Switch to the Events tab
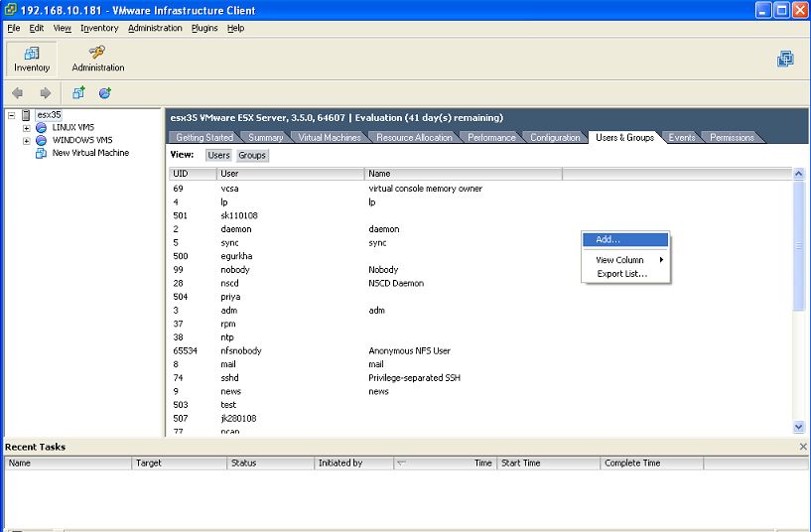The height and width of the screenshot is (532, 811). pyautogui.click(x=682, y=138)
